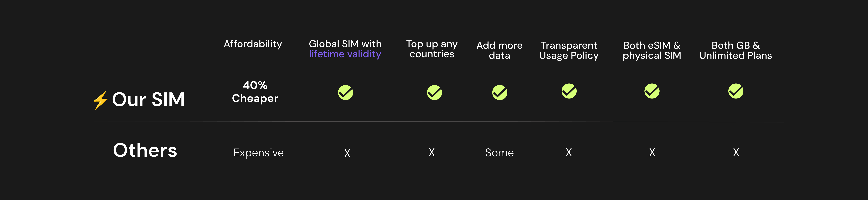
Task: Click the Expensive label in the Others row
Action: coord(259,153)
